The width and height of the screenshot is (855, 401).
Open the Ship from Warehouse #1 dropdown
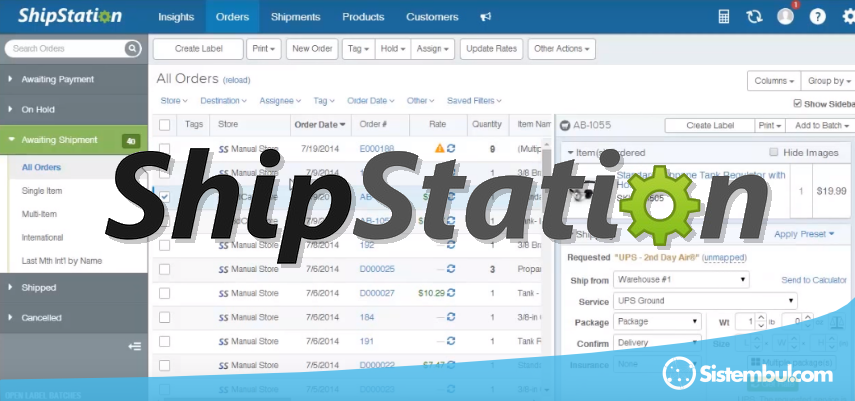681,279
